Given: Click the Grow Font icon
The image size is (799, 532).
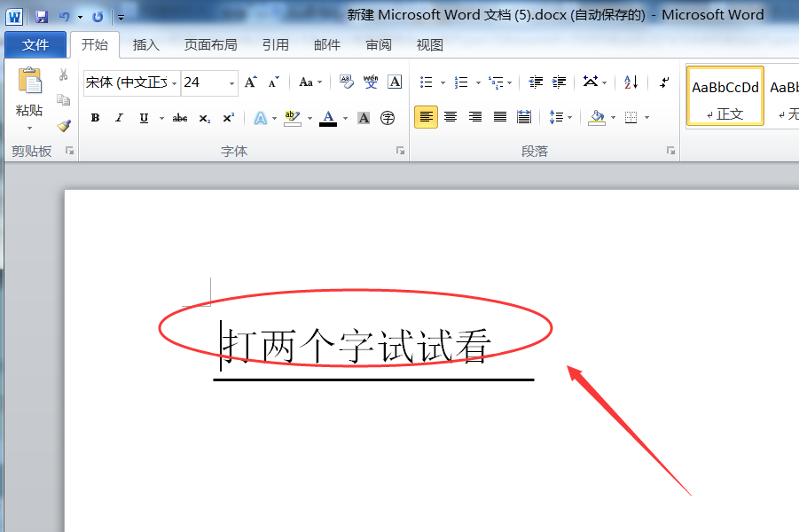Looking at the screenshot, I should pos(251,82).
